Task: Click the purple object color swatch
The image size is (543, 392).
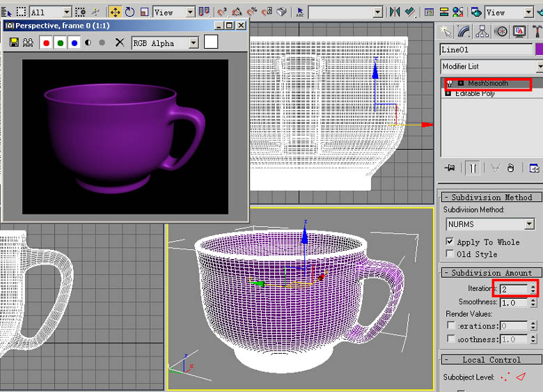Action: click(x=539, y=49)
